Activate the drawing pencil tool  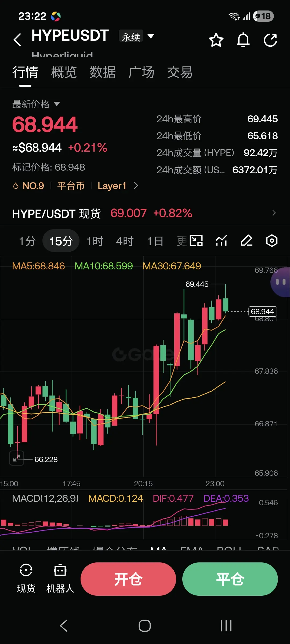[247, 240]
